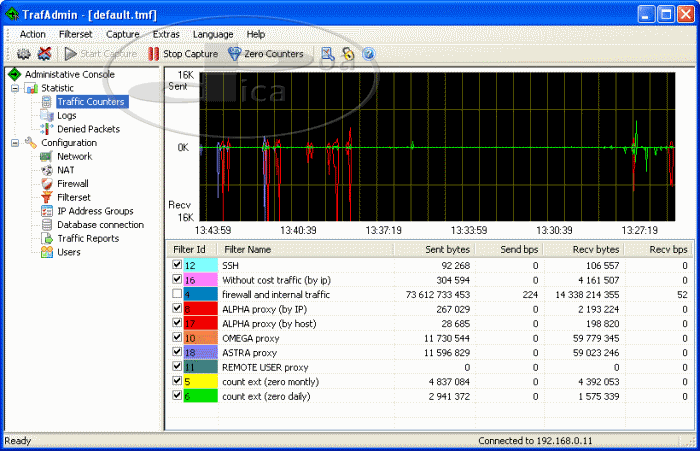Open Traffic Reports in the sidebar
The height and width of the screenshot is (451, 700).
(x=87, y=239)
